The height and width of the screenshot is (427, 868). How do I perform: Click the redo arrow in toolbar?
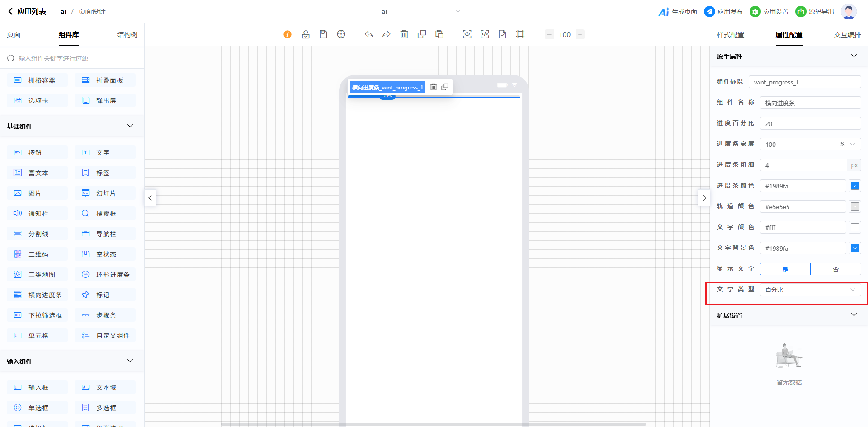pos(386,34)
